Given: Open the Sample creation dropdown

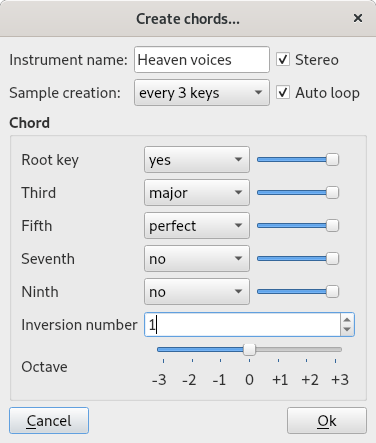Looking at the screenshot, I should [202, 93].
